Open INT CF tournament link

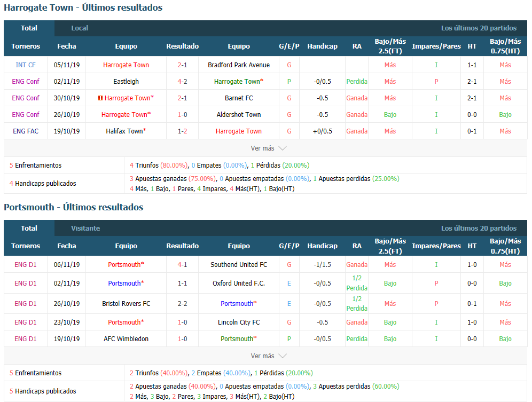coord(26,65)
